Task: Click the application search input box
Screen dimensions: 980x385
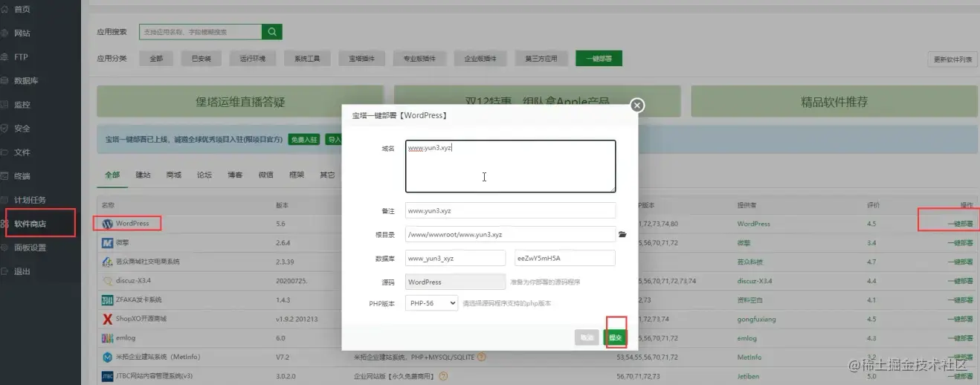Action: (x=201, y=32)
